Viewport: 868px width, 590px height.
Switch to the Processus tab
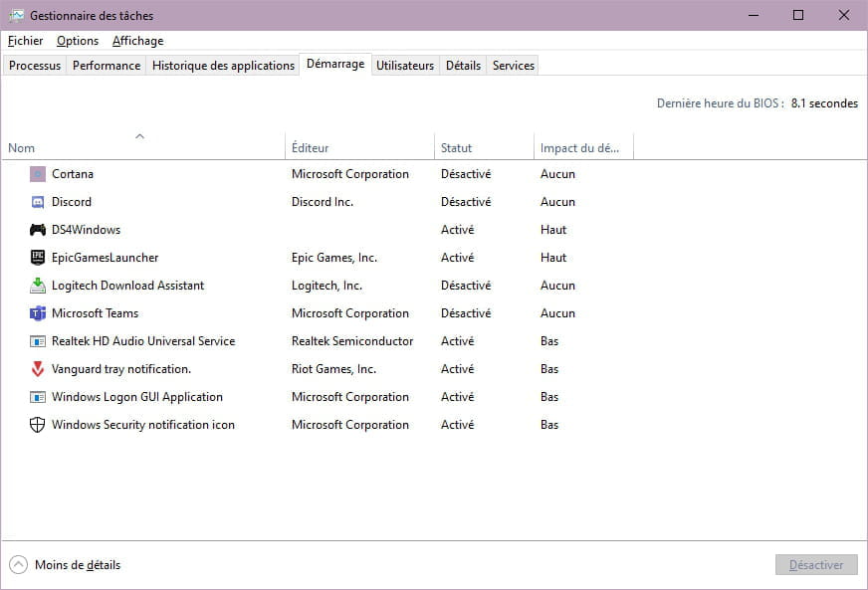[x=35, y=66]
